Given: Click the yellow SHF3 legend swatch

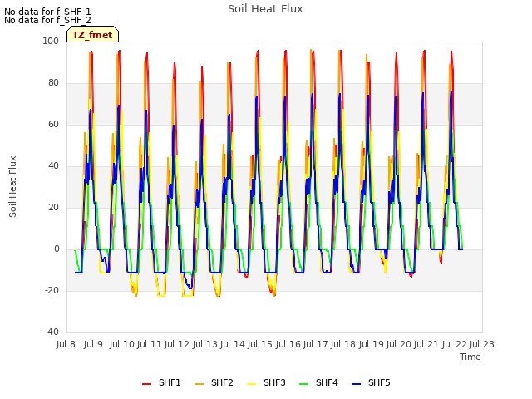Looking at the screenshot, I should (x=251, y=384).
